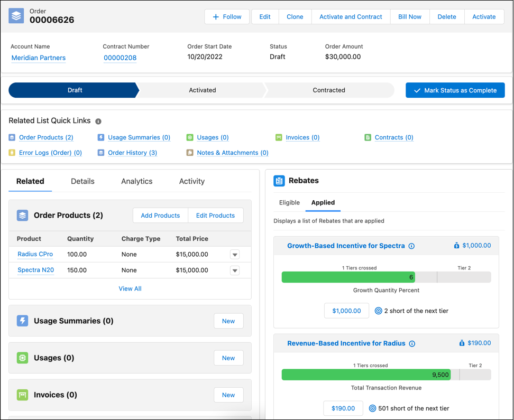
Task: Click Mark Status as Complete
Action: (x=455, y=90)
